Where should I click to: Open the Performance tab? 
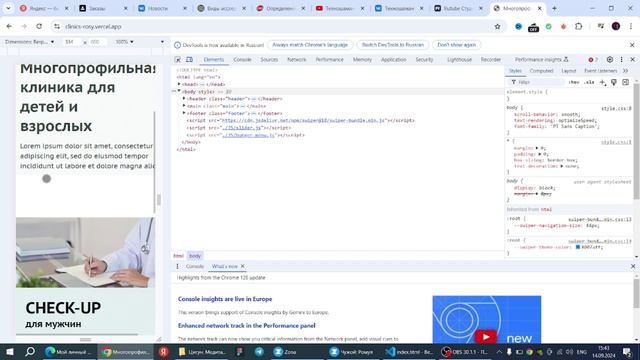329,60
